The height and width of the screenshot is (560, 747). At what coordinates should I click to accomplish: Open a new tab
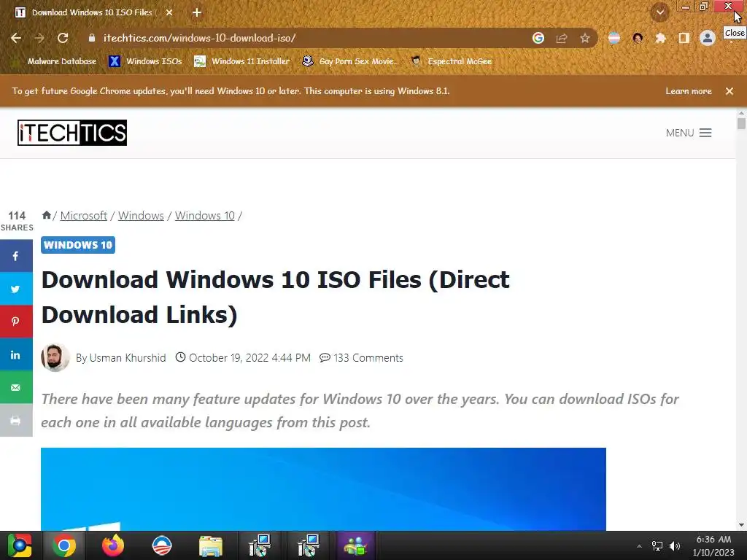click(x=197, y=12)
